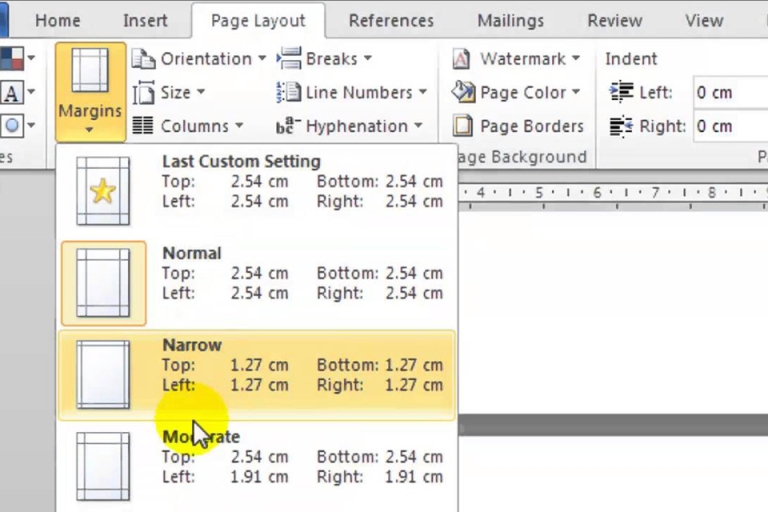
Task: Click the Page Color paint bucket icon
Action: point(463,92)
